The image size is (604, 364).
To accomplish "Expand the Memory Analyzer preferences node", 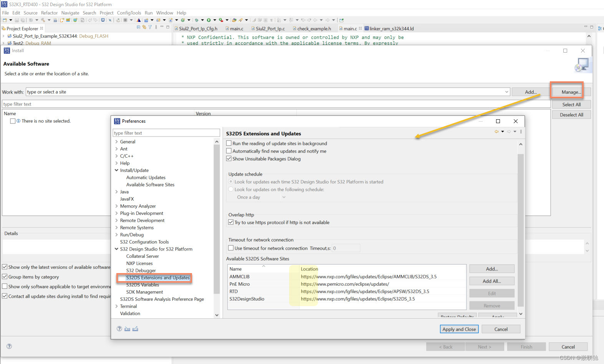I will coord(116,206).
